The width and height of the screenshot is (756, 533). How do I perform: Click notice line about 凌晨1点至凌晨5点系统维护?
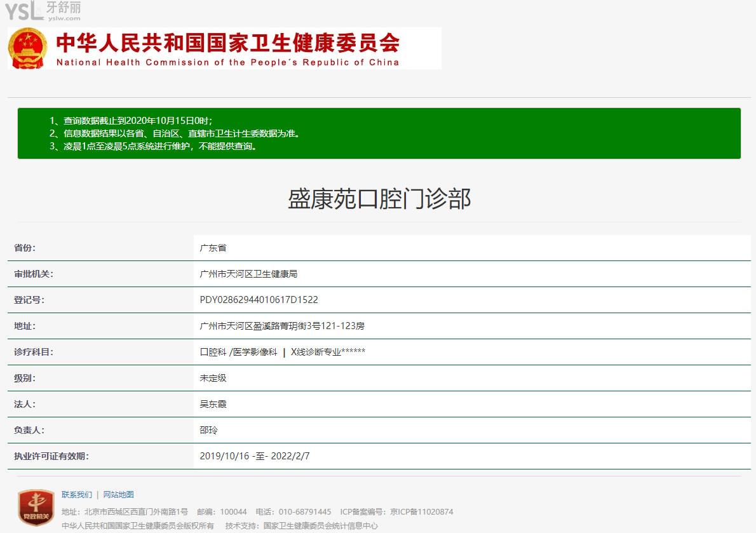[x=153, y=146]
